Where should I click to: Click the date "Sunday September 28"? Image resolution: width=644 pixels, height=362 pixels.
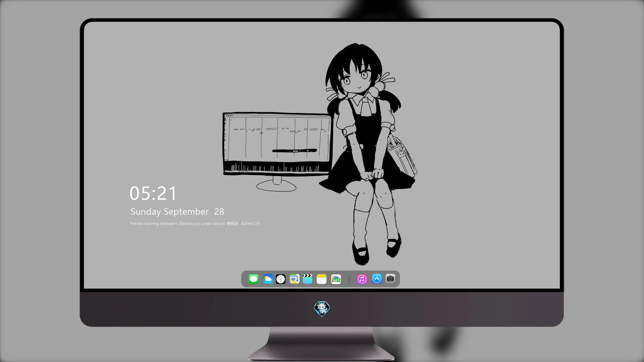click(177, 212)
